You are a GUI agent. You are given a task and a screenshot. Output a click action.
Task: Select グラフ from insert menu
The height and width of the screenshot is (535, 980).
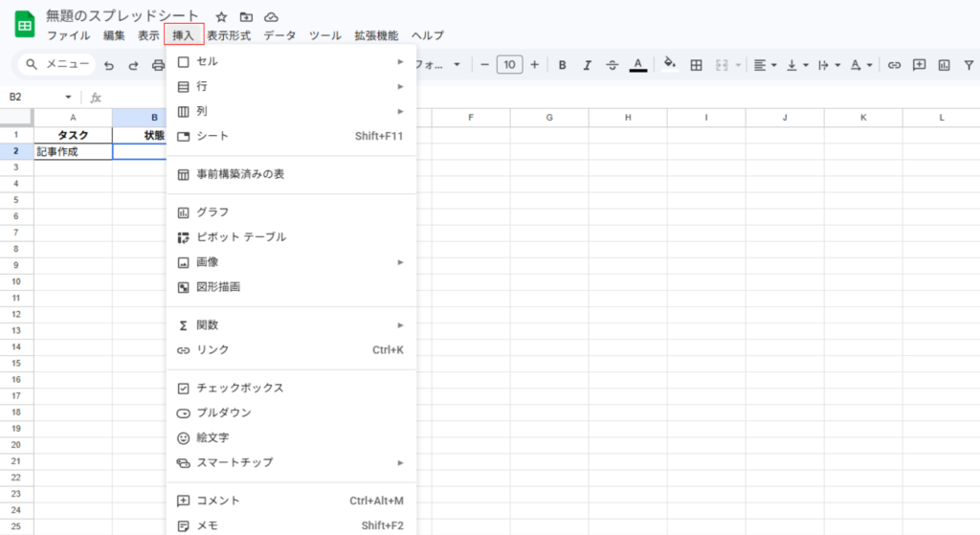291,212
